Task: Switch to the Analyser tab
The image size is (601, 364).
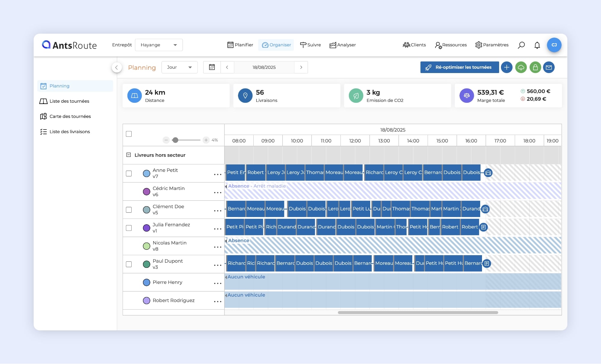Action: [343, 45]
